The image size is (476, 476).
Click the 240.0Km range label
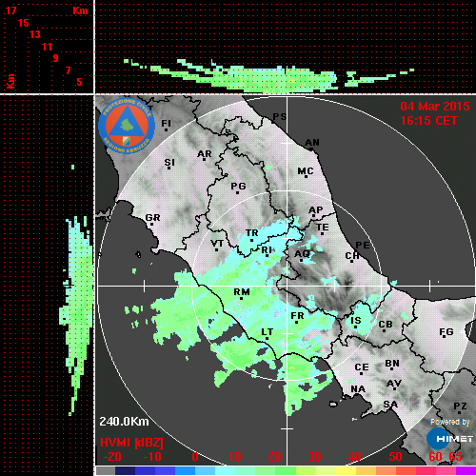(x=124, y=422)
